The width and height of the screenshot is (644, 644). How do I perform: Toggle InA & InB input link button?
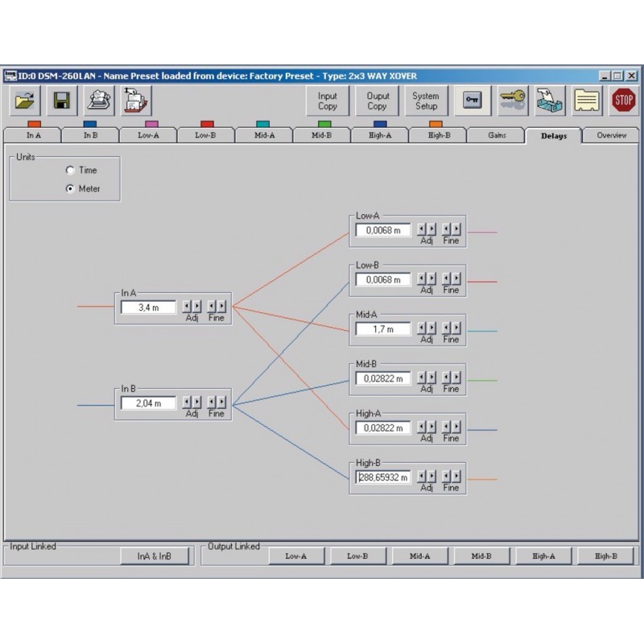pyautogui.click(x=155, y=556)
